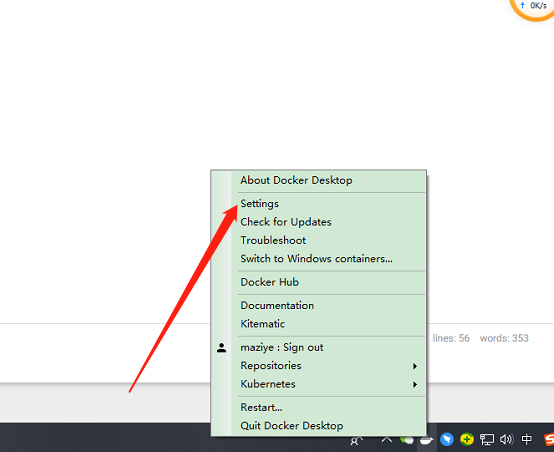The width and height of the screenshot is (554, 452).
Task: Click the user account icon beside maziye
Action: (x=222, y=348)
